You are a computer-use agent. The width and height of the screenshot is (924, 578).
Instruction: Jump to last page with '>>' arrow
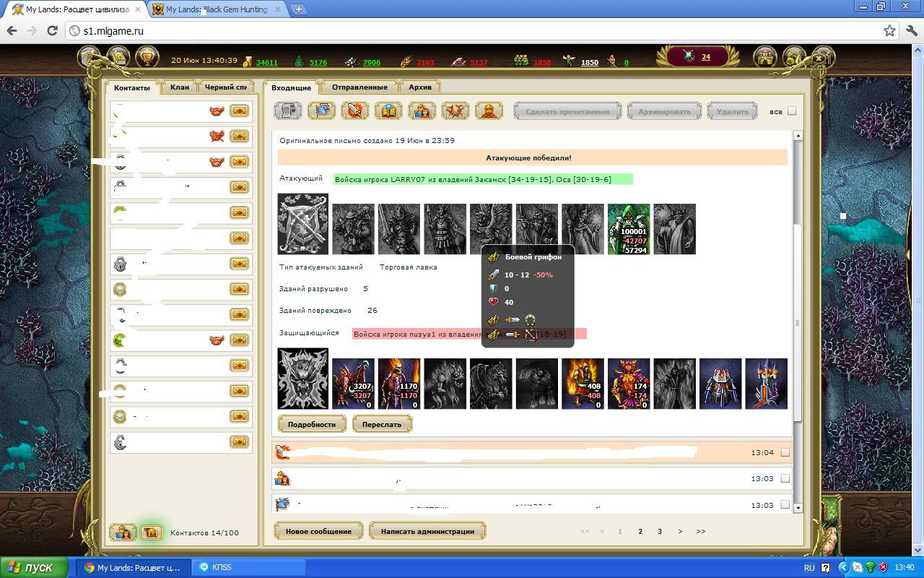click(701, 531)
